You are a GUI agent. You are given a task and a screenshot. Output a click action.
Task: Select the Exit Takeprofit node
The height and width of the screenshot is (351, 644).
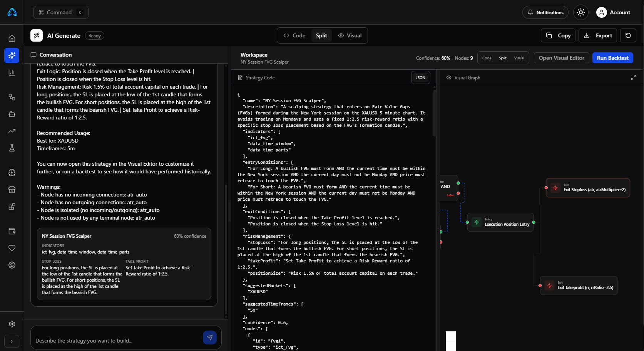(579, 286)
